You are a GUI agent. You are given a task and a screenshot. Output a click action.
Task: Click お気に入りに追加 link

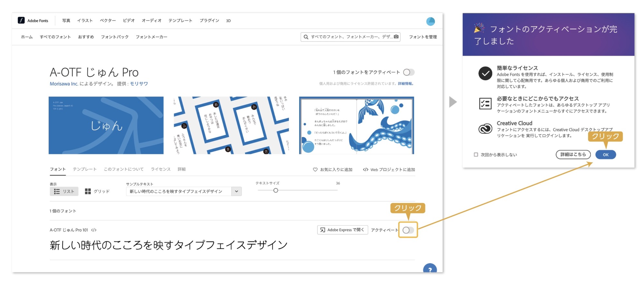[x=333, y=170]
